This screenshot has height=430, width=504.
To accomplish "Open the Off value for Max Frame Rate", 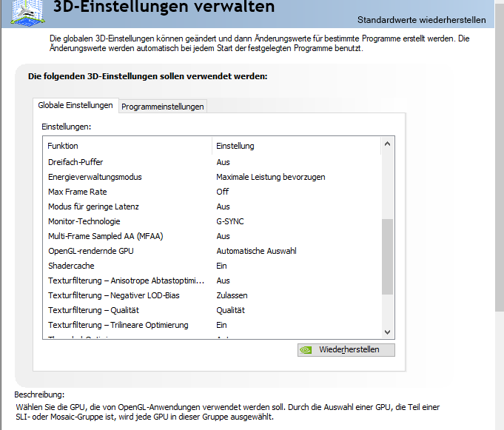I will 223,192.
